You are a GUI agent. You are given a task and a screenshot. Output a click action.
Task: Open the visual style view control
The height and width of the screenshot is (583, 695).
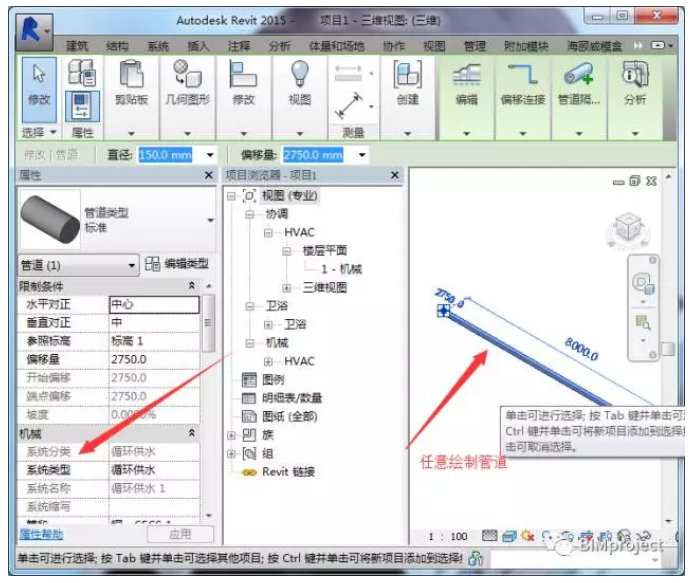coord(509,536)
